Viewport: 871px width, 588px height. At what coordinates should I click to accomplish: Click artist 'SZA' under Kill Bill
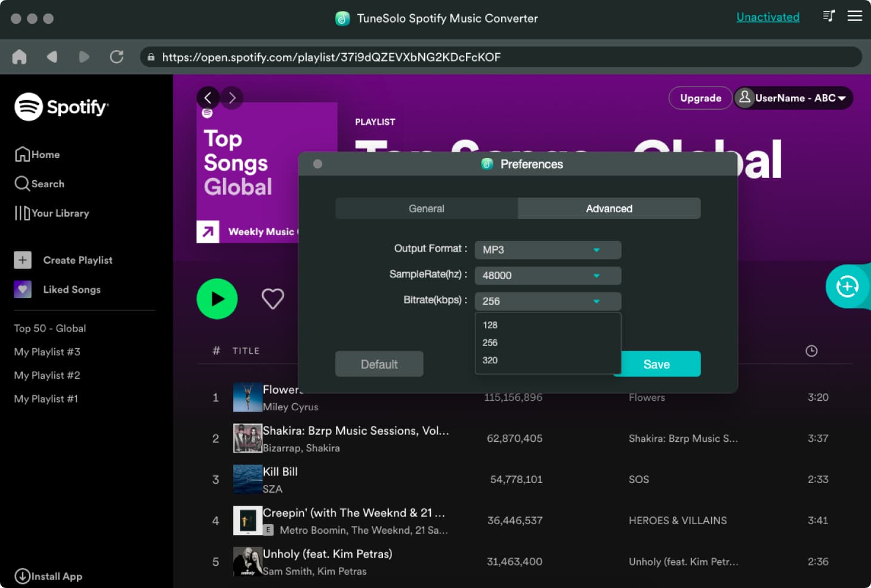pos(273,489)
